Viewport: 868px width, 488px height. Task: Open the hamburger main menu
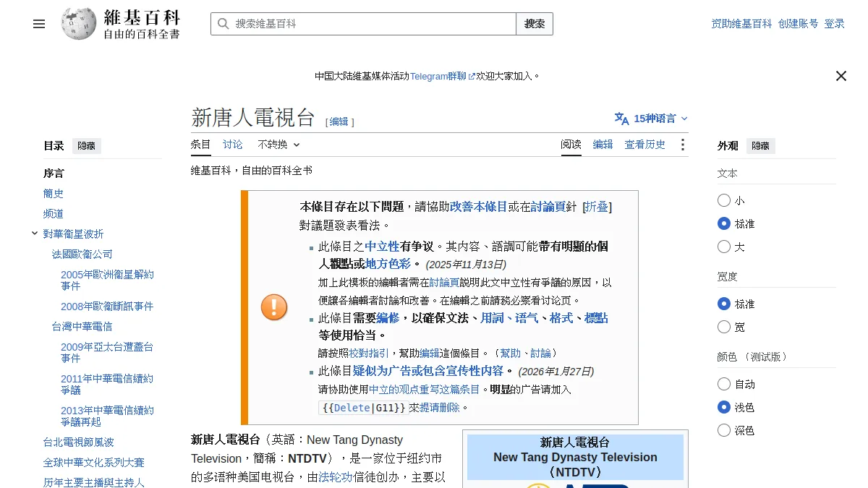tap(39, 24)
